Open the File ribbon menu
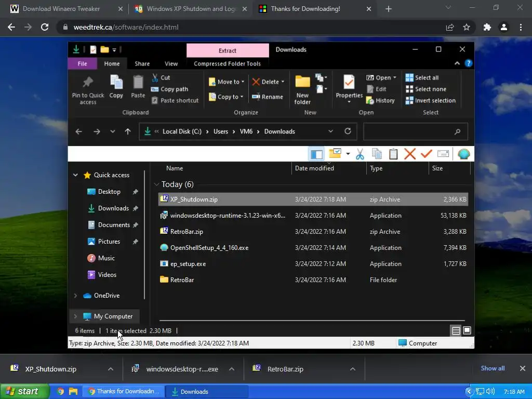Image resolution: width=532 pixels, height=399 pixels. tap(83, 64)
